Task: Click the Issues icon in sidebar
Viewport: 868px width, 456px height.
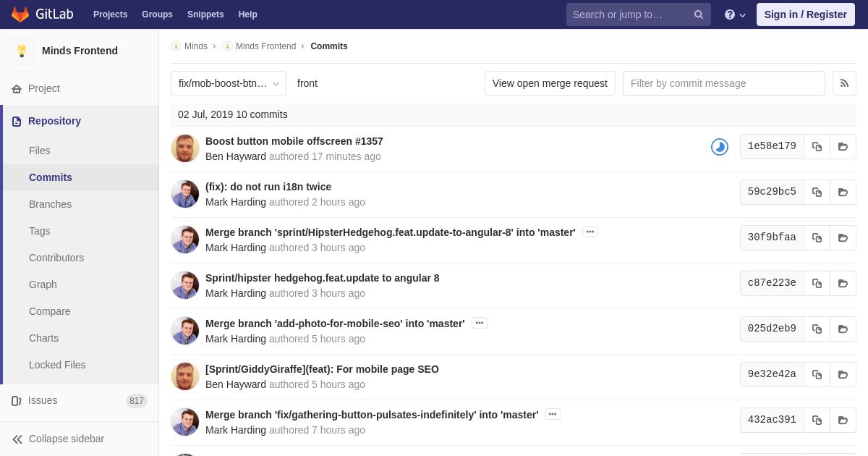Action: click(17, 401)
